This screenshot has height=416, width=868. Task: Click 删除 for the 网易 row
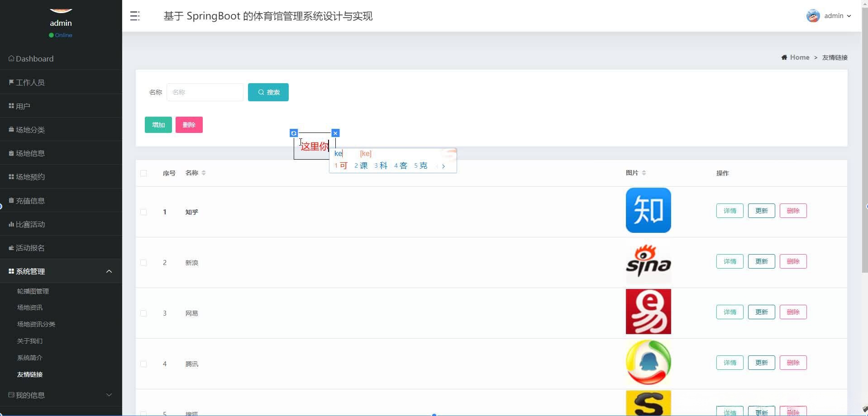(x=793, y=312)
